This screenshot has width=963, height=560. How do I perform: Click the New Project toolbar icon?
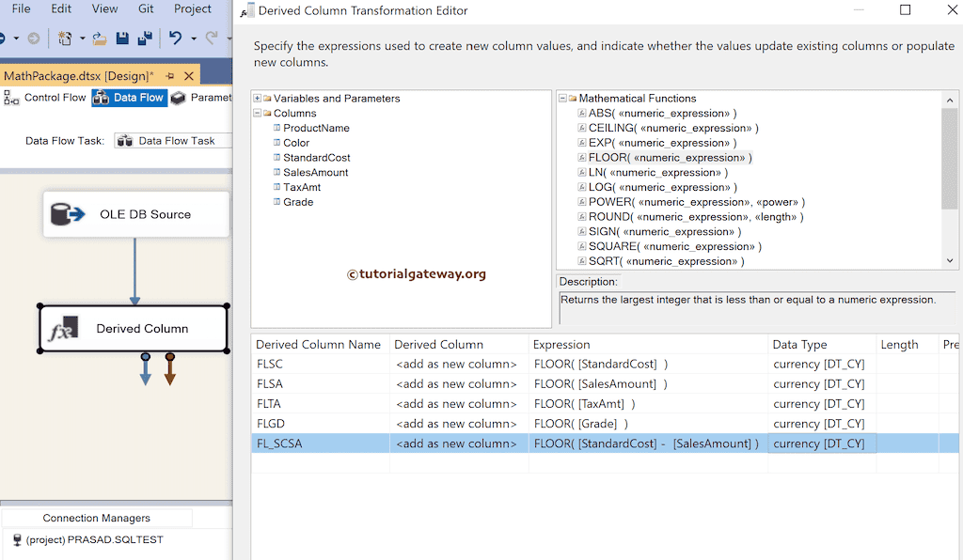click(x=66, y=38)
